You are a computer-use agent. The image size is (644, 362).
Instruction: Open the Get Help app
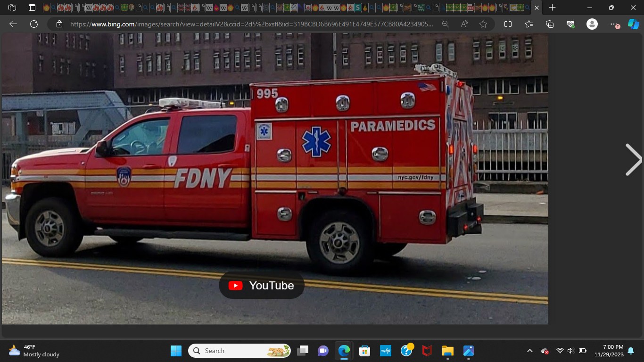pos(406,351)
